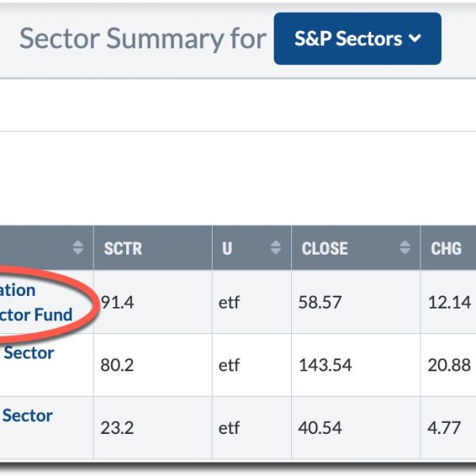Sort table by CHG header
476x476 pixels.
(x=446, y=248)
